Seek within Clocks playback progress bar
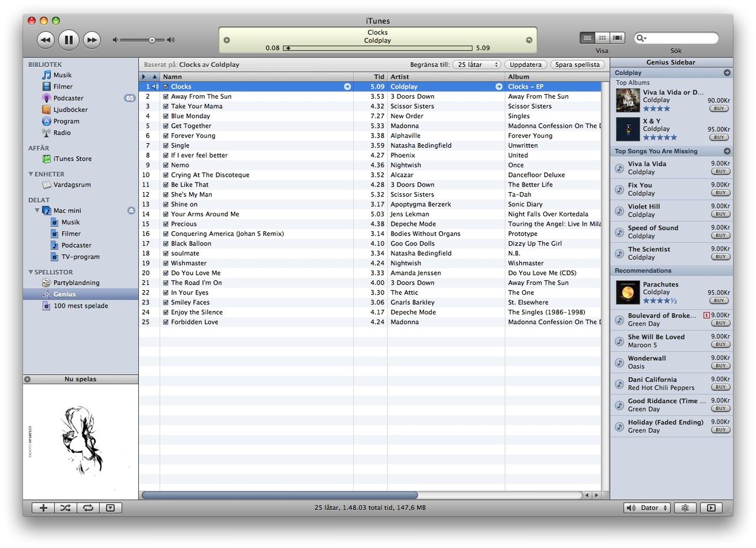 point(378,48)
